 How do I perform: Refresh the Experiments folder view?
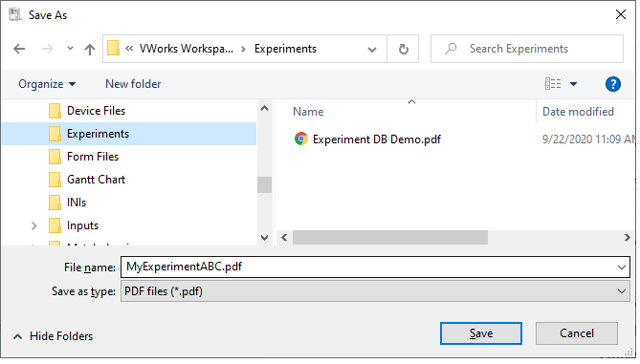click(x=404, y=49)
